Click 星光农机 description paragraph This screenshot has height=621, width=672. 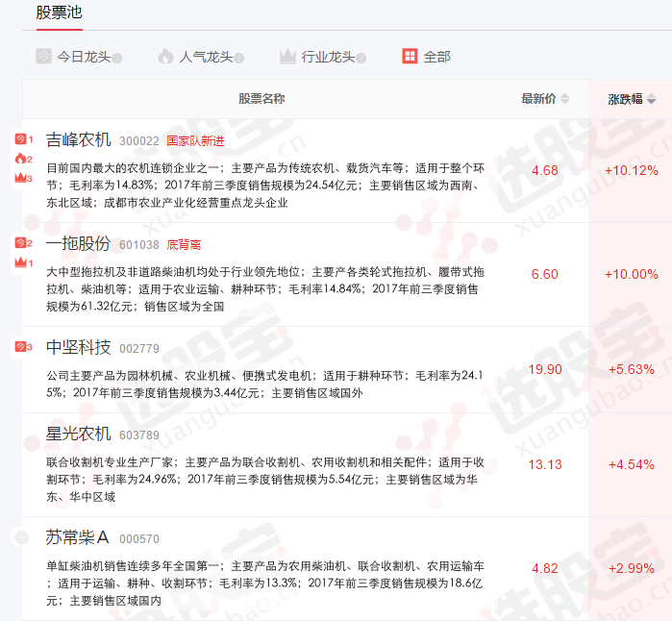265,479
